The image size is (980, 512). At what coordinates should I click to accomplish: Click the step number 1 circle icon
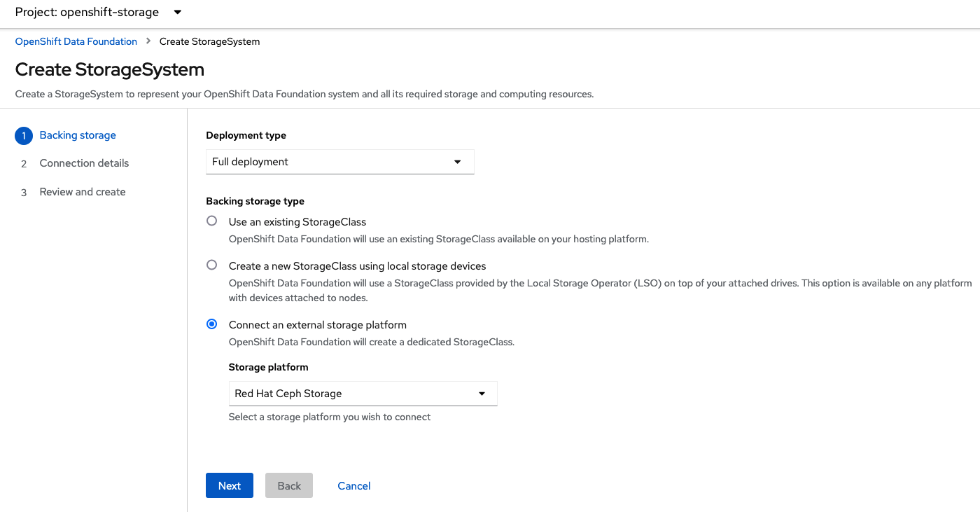(x=24, y=136)
